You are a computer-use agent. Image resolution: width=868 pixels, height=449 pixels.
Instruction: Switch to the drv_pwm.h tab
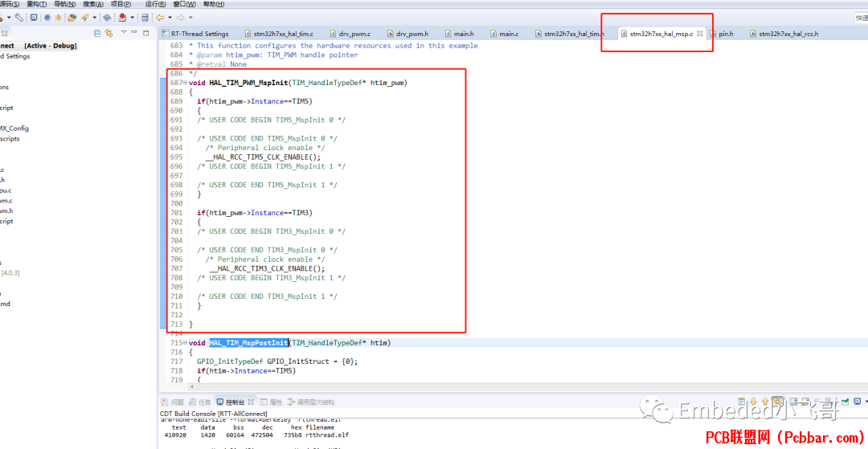click(x=407, y=34)
